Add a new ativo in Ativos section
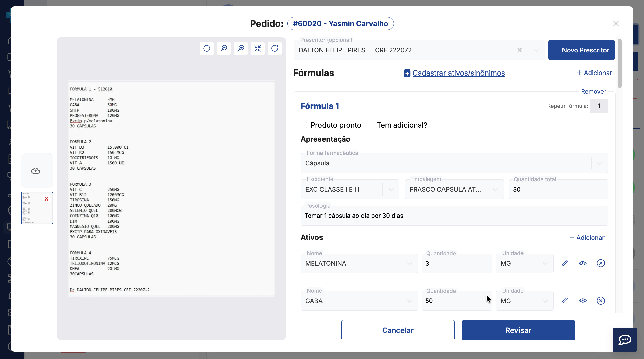Viewport: 644px width, 359px height. click(587, 238)
